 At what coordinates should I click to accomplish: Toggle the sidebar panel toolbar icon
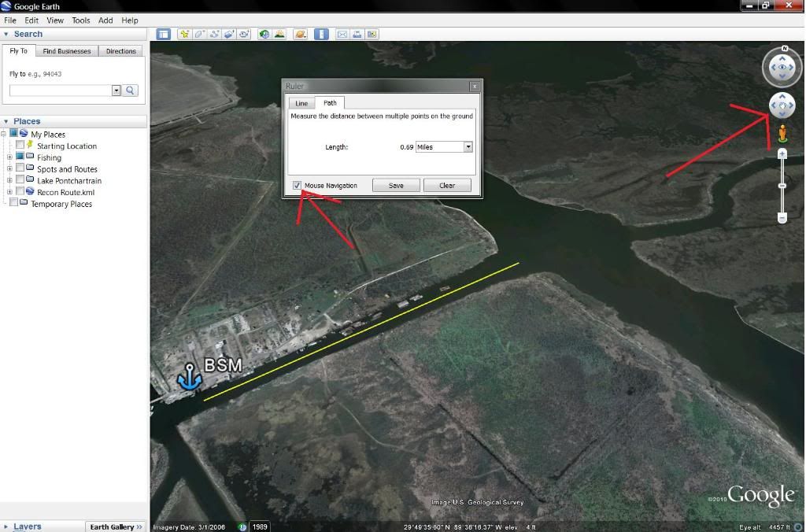click(164, 35)
